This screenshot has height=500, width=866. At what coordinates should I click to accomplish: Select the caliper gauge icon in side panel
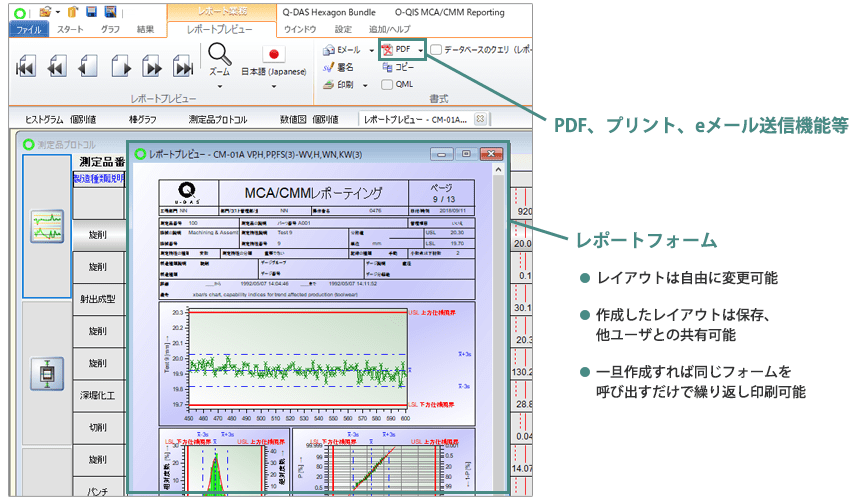(x=47, y=373)
